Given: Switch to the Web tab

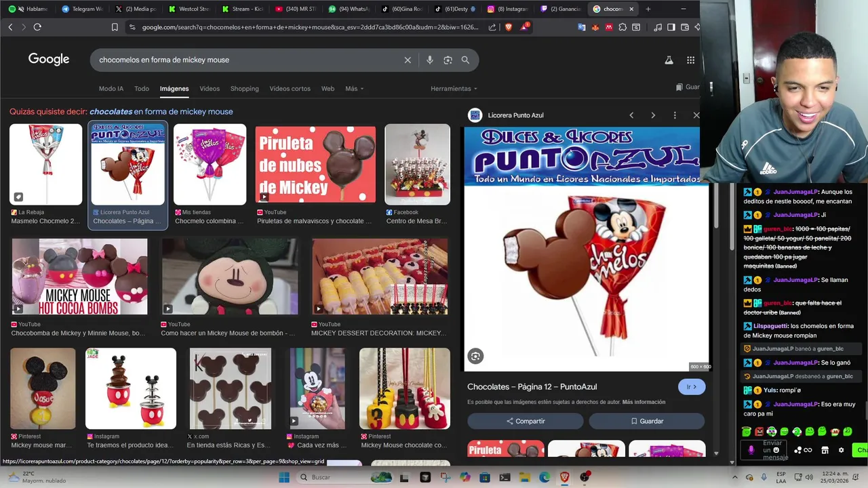Looking at the screenshot, I should pyautogui.click(x=328, y=89).
